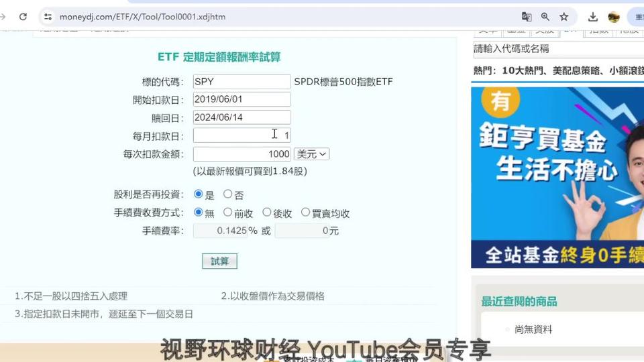Screen dimensions: 644x362
Task: Click the SPDR標普500指數ETF name text
Action: pos(343,82)
